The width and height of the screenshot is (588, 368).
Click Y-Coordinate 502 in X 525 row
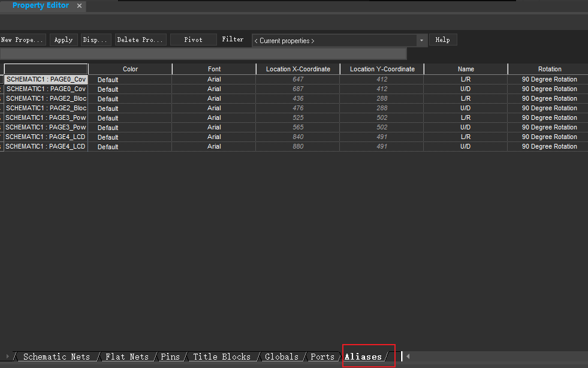(x=382, y=118)
